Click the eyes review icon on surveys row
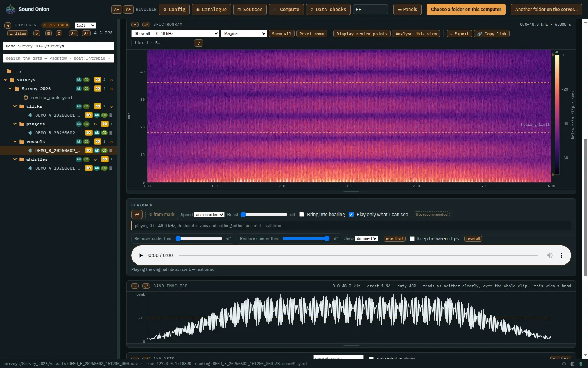The image size is (588, 368). tap(97, 80)
